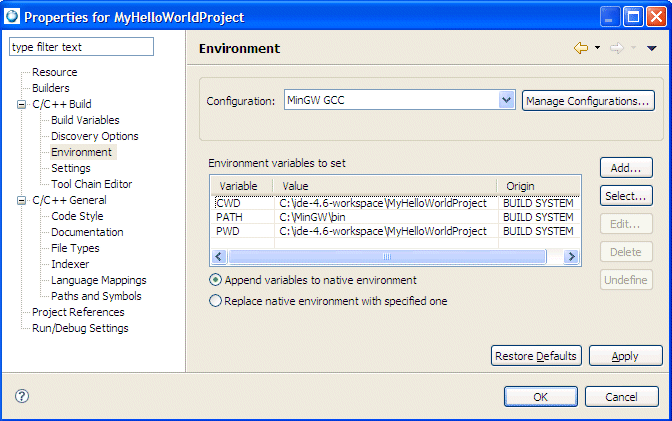The width and height of the screenshot is (672, 421).
Task: Click the type filter text field
Action: (x=81, y=47)
